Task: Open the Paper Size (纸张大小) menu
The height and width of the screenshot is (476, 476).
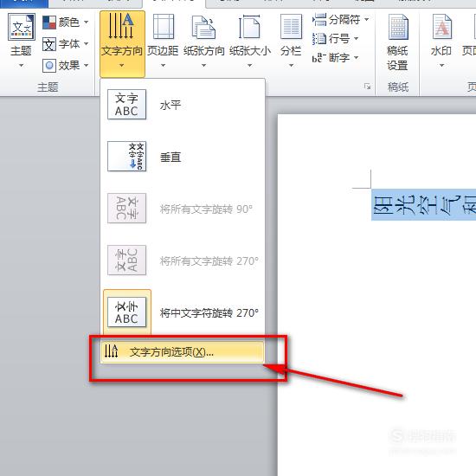Action: click(x=250, y=41)
